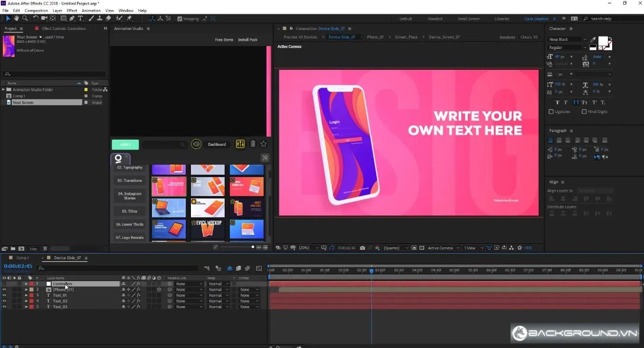
Task: Switch to the Comp 1 timeline tab
Action: point(22,258)
